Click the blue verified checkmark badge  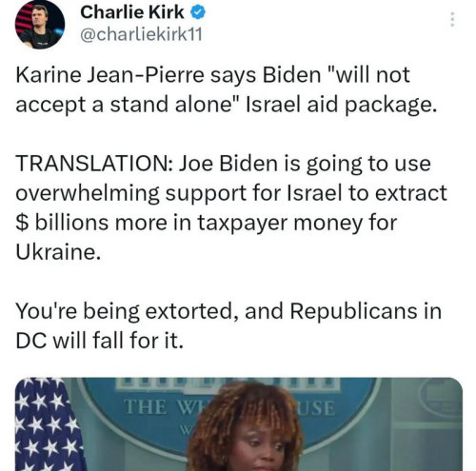click(198, 12)
